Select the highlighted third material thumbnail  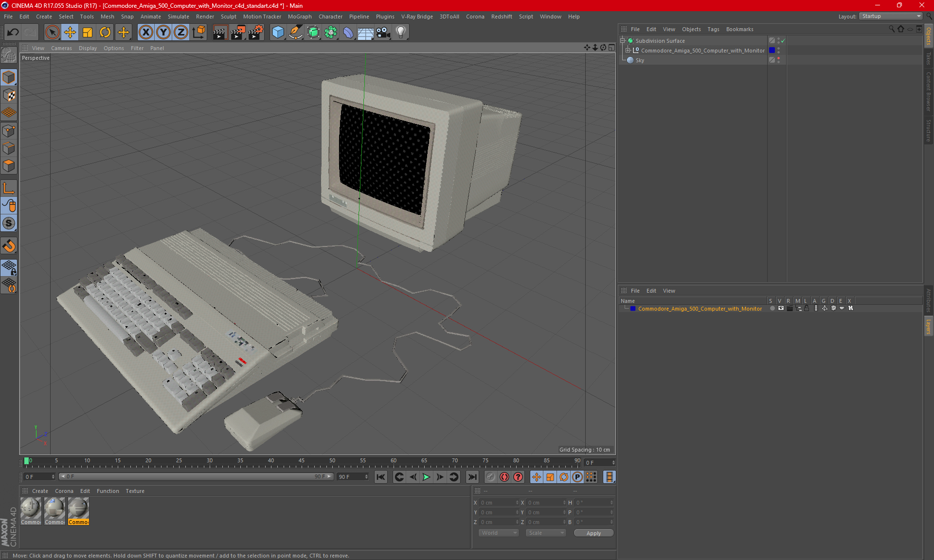point(78,511)
